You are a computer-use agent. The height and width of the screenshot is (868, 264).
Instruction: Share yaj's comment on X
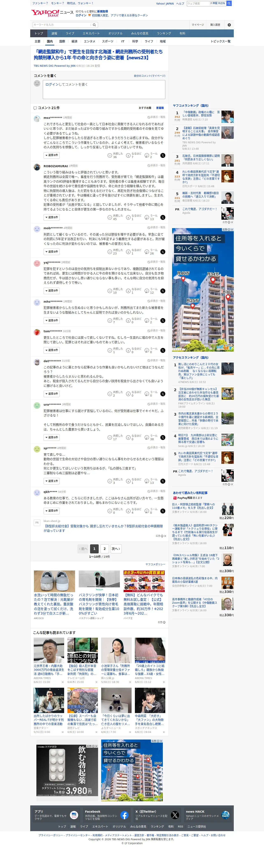[x=163, y=291]
